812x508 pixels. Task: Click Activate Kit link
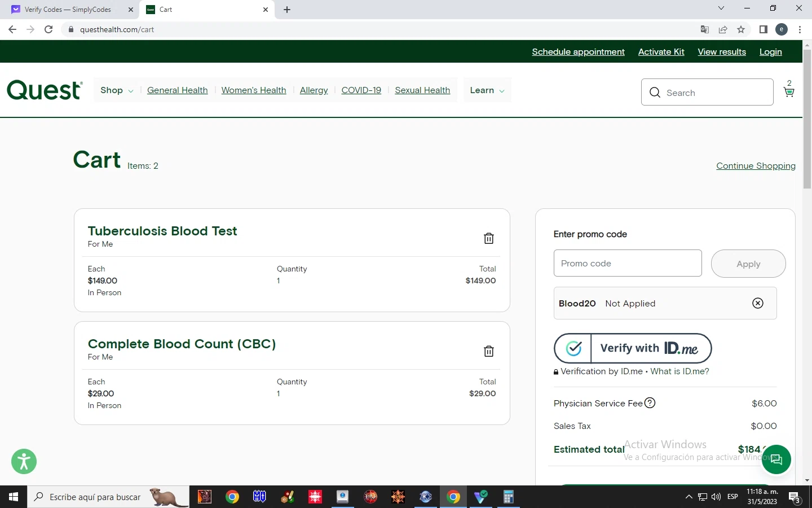(661, 52)
